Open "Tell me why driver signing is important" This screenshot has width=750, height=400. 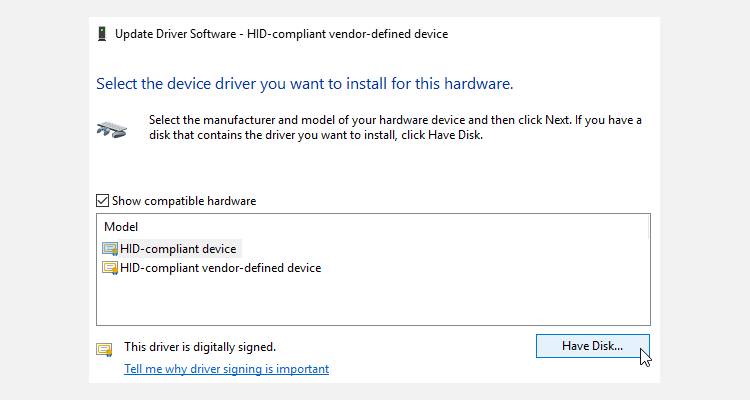[226, 369]
